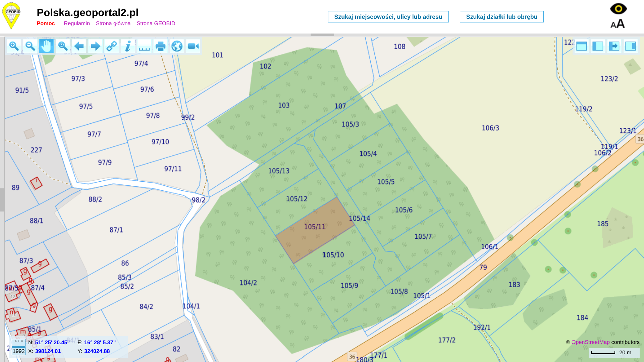Open the Pomoc help link
Viewport: 644px width, 362px height.
coord(46,23)
